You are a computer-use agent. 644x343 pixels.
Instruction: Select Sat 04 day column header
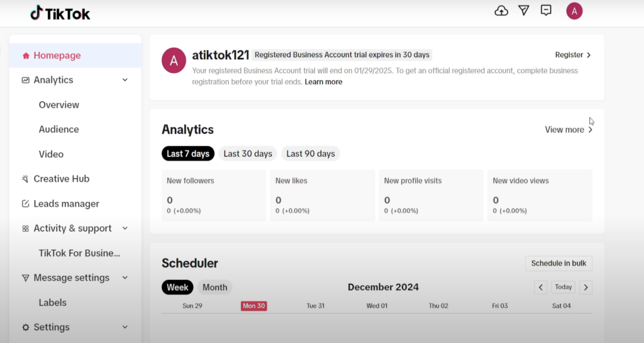coord(561,306)
